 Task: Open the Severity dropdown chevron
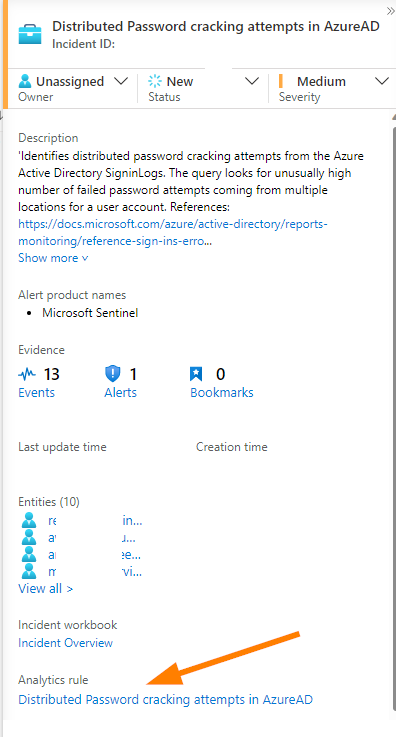(x=382, y=81)
